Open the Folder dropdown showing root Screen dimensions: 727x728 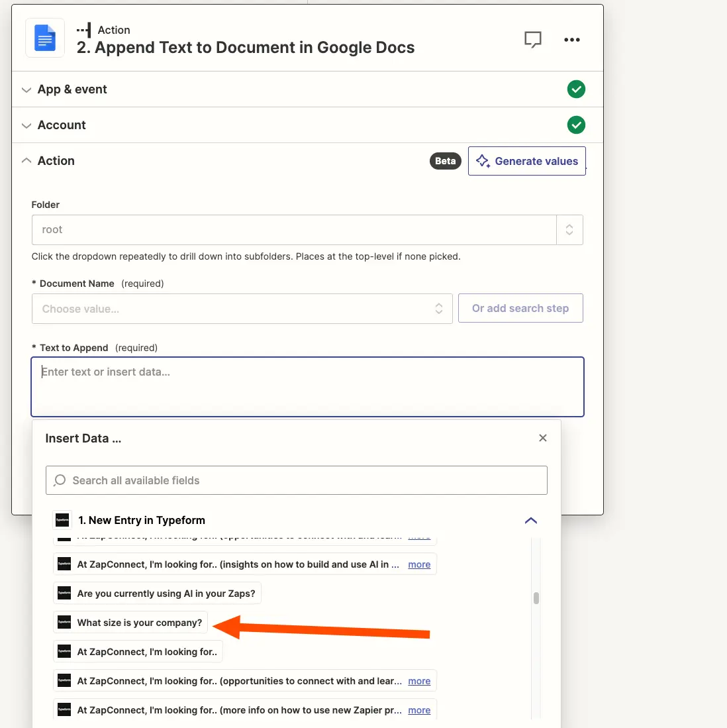pyautogui.click(x=307, y=230)
